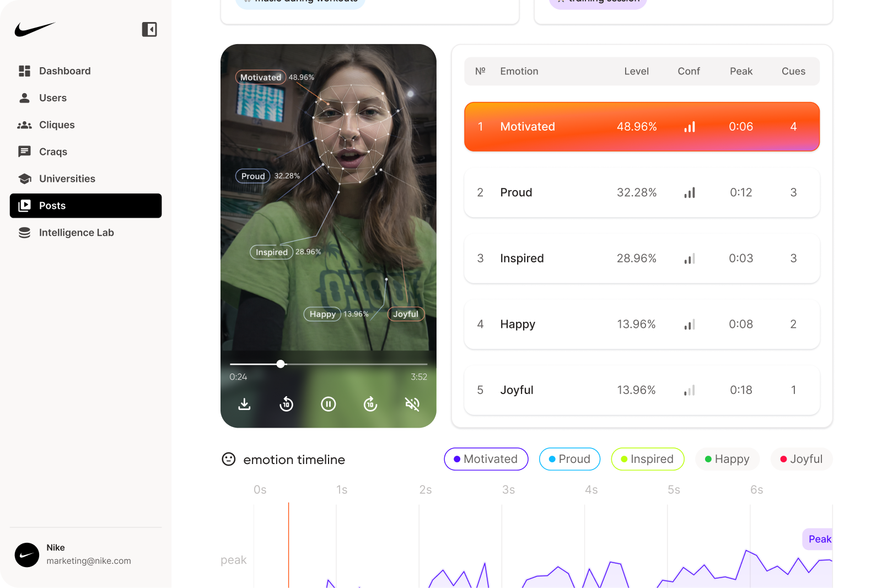
Task: Click the 28.96% level in Inspired row
Action: tap(637, 258)
